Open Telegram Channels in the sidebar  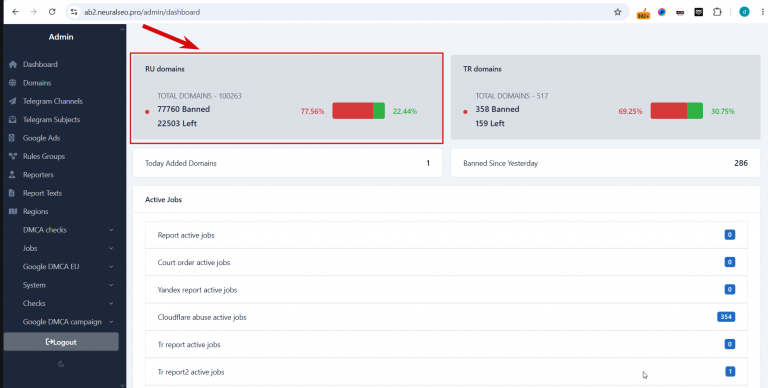(52, 101)
